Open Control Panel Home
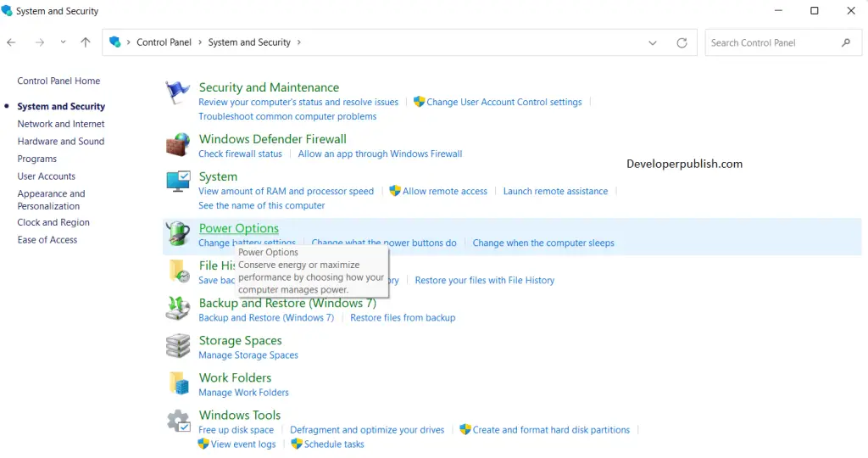The height and width of the screenshot is (458, 868). click(58, 81)
